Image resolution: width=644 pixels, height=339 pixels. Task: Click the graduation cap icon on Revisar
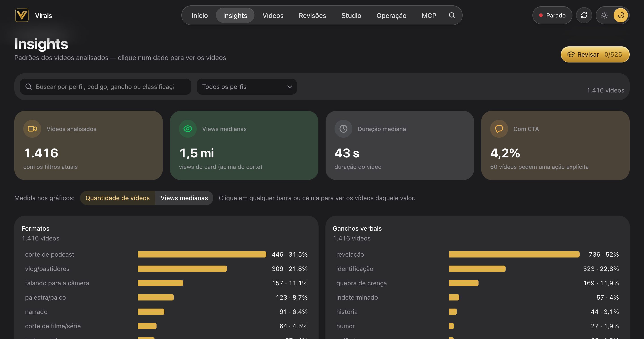571,54
